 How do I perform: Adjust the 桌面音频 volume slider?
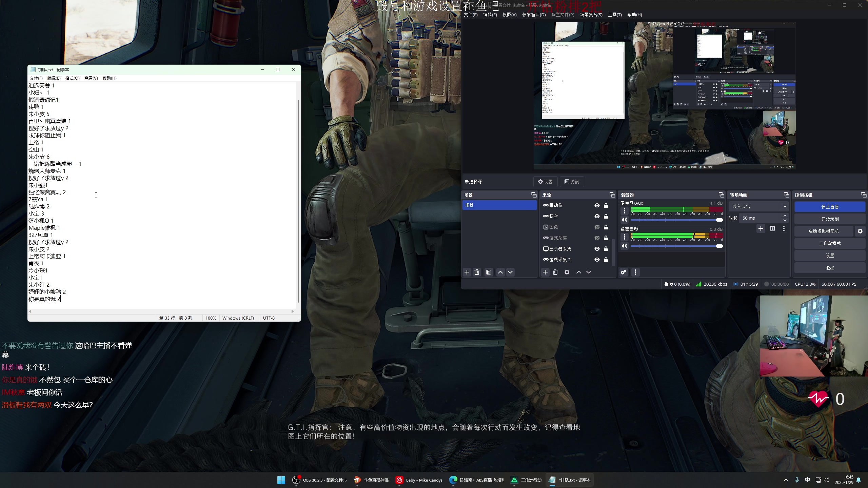(719, 246)
